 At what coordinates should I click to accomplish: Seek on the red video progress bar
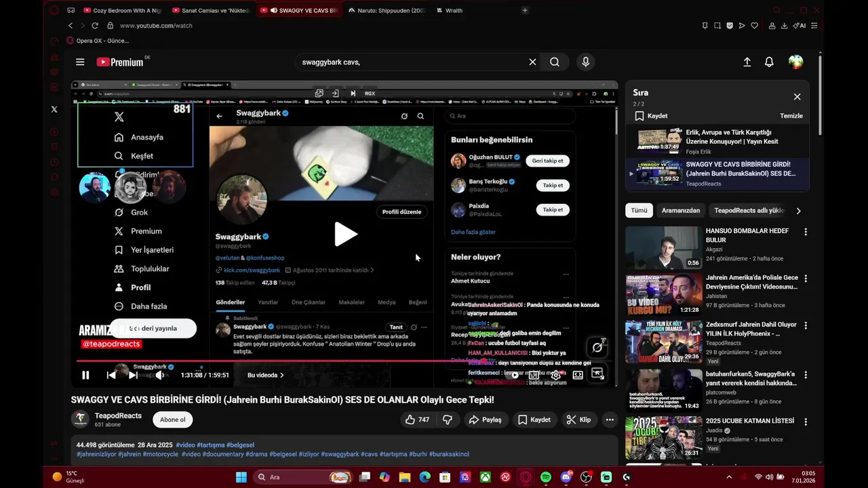[x=344, y=361]
